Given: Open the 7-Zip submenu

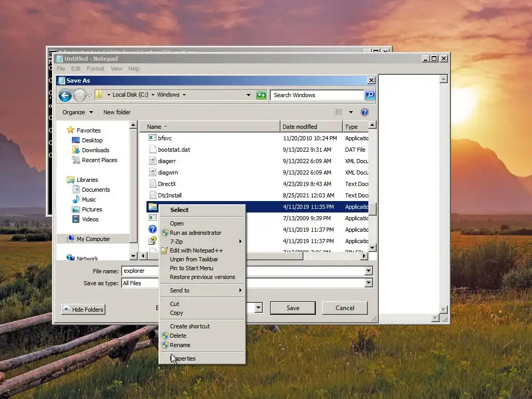Looking at the screenshot, I should (202, 242).
